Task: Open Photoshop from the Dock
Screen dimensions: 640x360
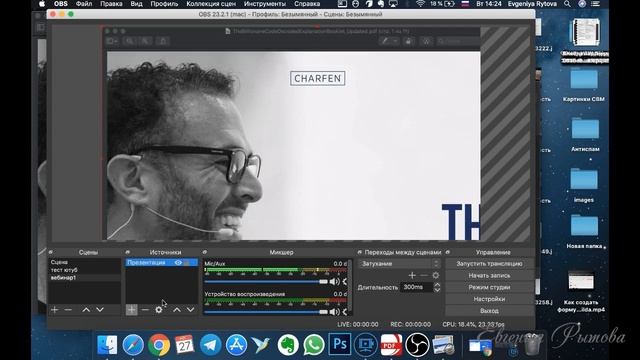Action: [340, 344]
